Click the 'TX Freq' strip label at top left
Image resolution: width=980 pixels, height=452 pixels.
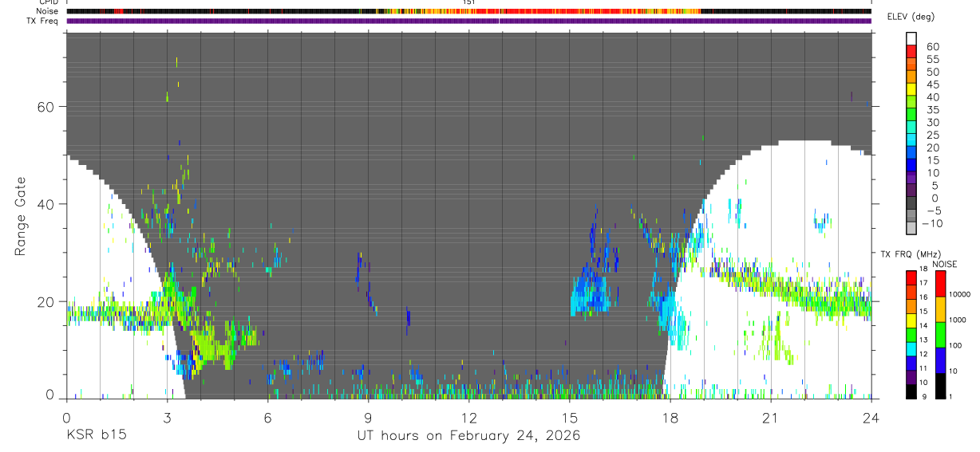[x=43, y=21]
